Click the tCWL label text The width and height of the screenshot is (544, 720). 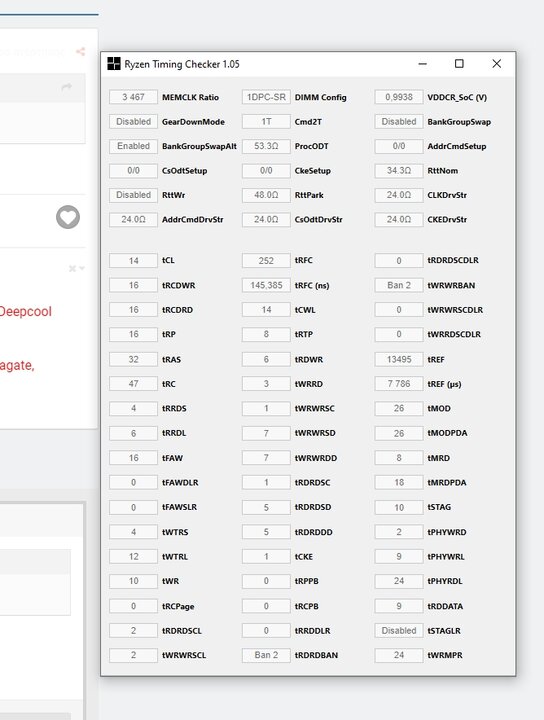pyautogui.click(x=305, y=310)
